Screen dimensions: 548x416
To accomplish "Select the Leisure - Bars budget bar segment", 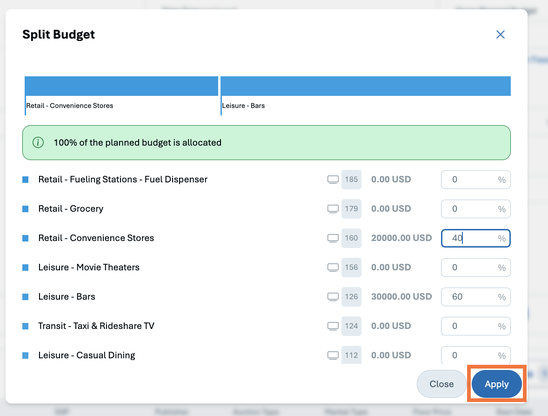I will (366, 86).
